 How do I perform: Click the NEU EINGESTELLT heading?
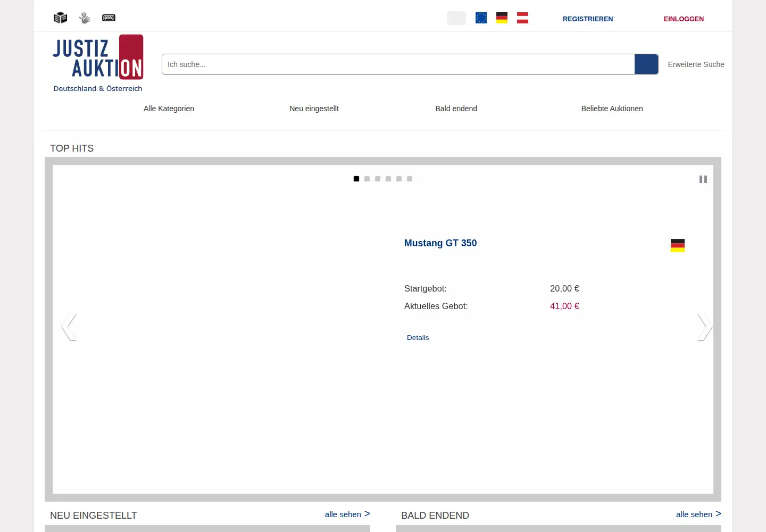(94, 516)
